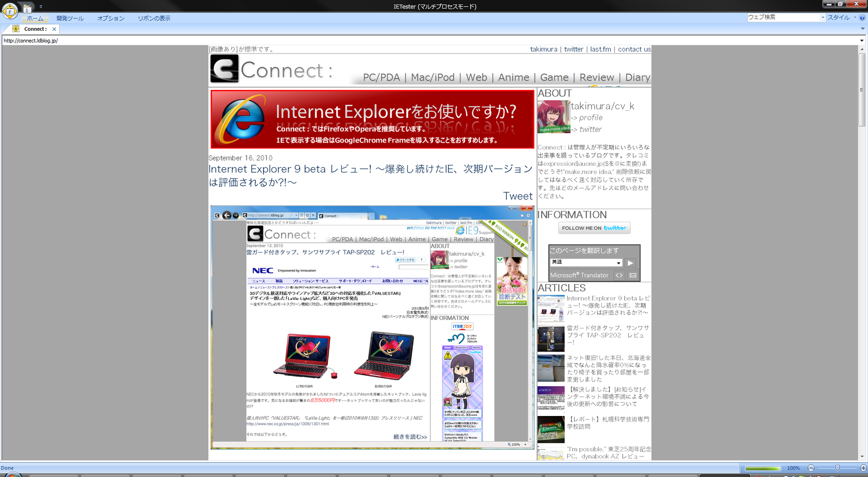Open the -> twitter sidebar link
The height and width of the screenshot is (477, 868).
(x=586, y=129)
